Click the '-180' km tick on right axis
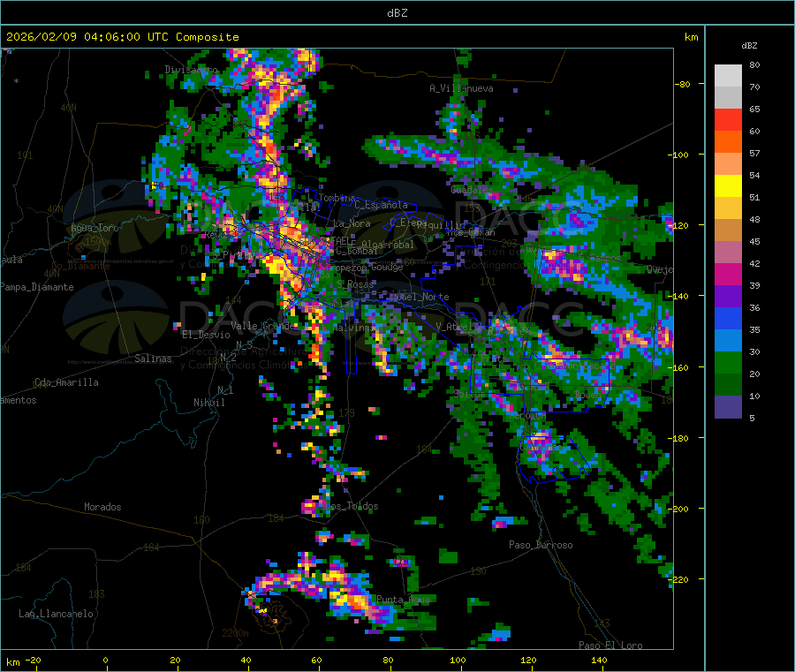This screenshot has height=672, width=795. [678, 438]
